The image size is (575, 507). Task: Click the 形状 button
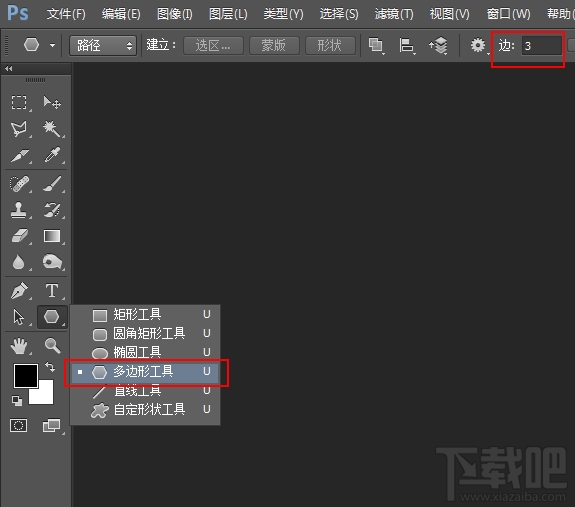tap(330, 45)
